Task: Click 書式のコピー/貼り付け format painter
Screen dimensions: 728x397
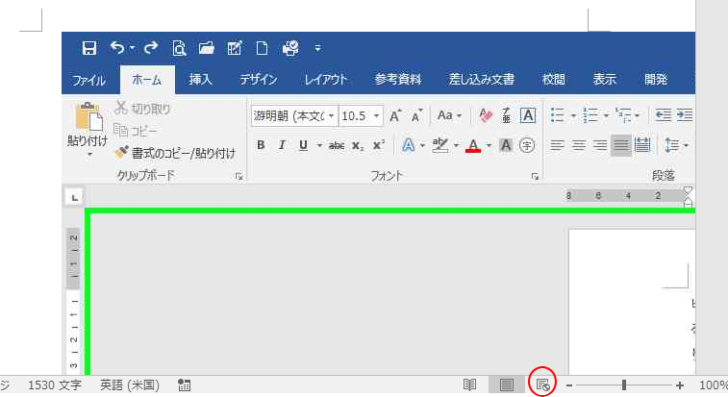Action: 176,153
